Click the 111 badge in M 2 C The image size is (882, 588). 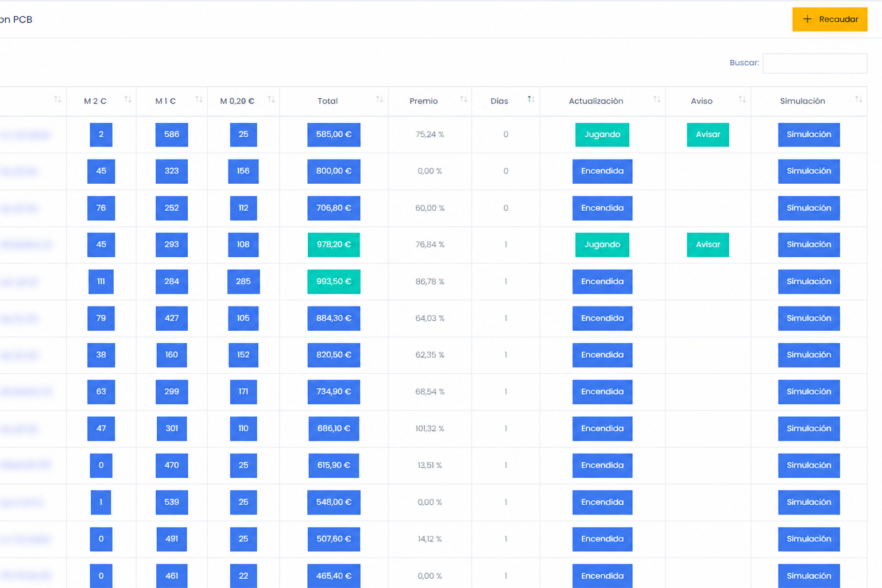coord(101,282)
